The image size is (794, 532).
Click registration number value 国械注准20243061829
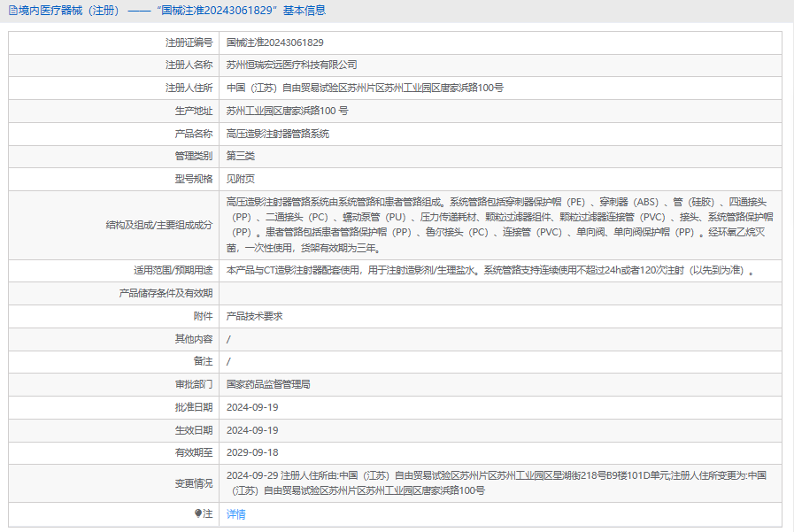click(275, 42)
